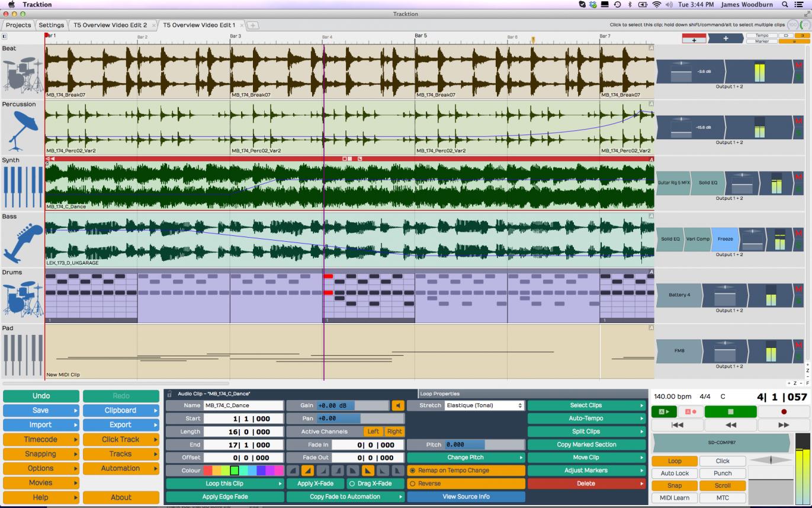Image resolution: width=812 pixels, height=508 pixels.
Task: Click the speaker icon next to Gain
Action: click(398, 405)
